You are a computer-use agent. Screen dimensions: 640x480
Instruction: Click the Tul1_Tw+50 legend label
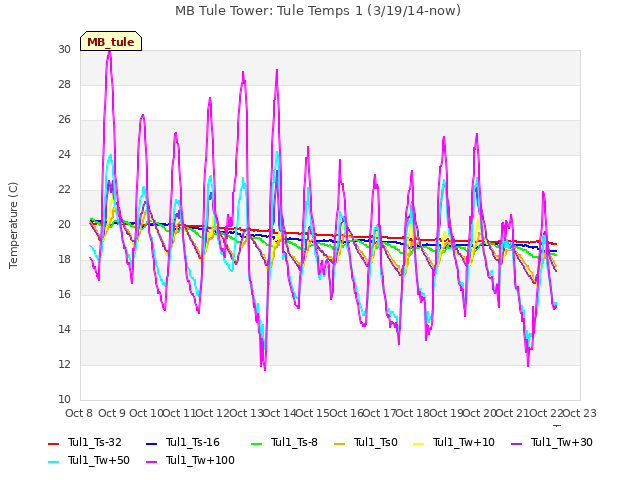point(99,460)
